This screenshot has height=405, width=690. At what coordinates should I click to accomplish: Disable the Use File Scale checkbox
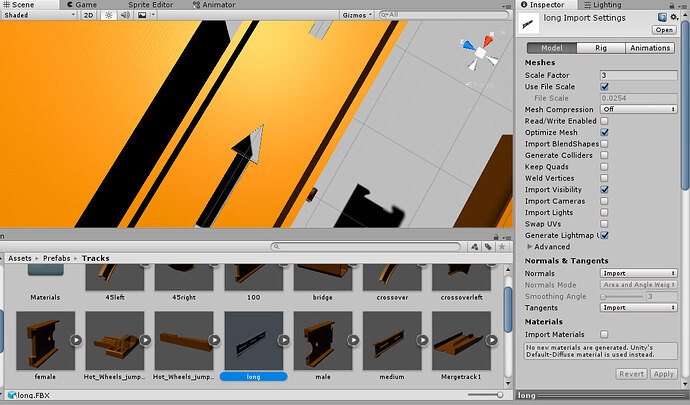[x=604, y=87]
